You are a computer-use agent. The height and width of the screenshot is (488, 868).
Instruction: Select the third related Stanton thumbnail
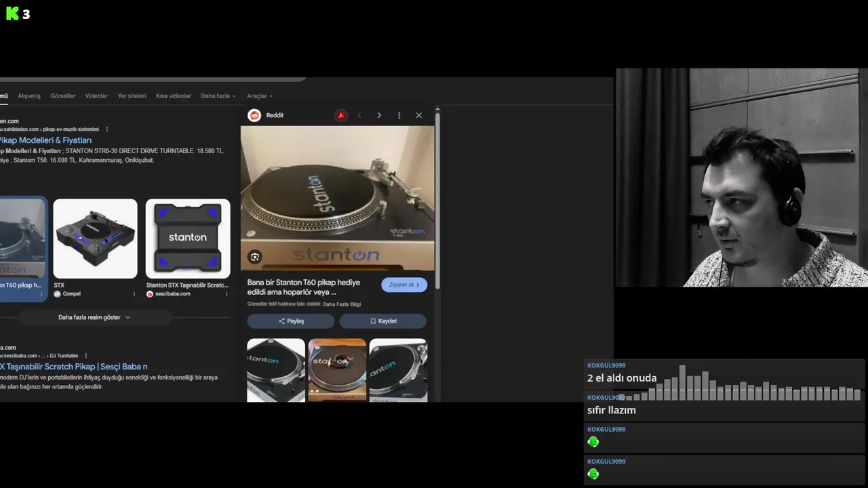point(398,370)
